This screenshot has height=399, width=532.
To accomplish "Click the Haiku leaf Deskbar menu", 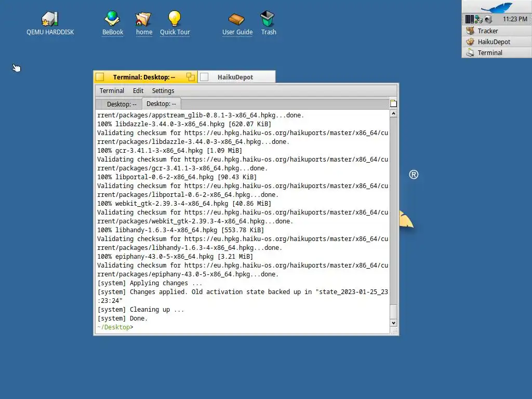I will coord(497,7).
